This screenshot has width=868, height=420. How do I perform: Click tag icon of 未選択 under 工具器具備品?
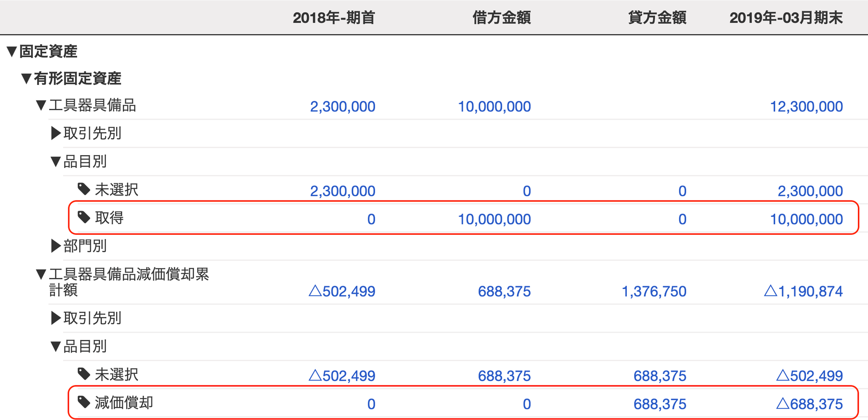pyautogui.click(x=84, y=189)
